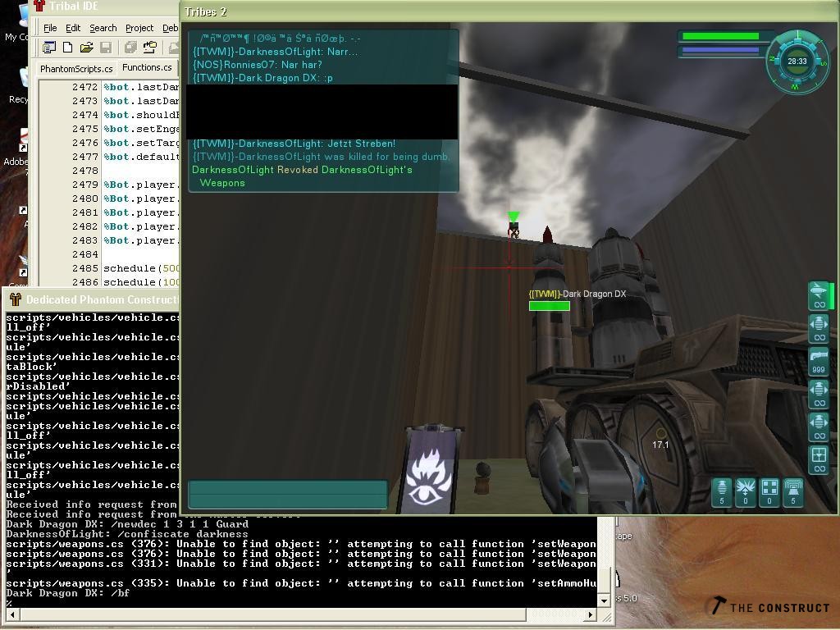
Task: Open the Project menu in Tribal IDE
Action: (x=139, y=28)
